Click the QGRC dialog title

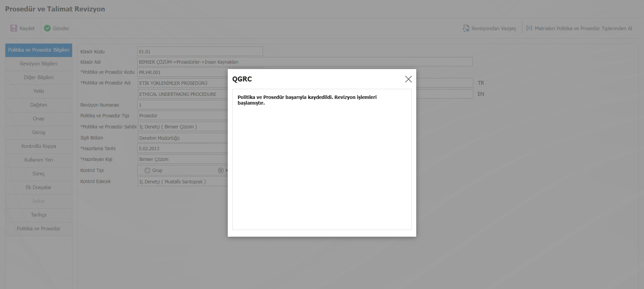point(242,79)
